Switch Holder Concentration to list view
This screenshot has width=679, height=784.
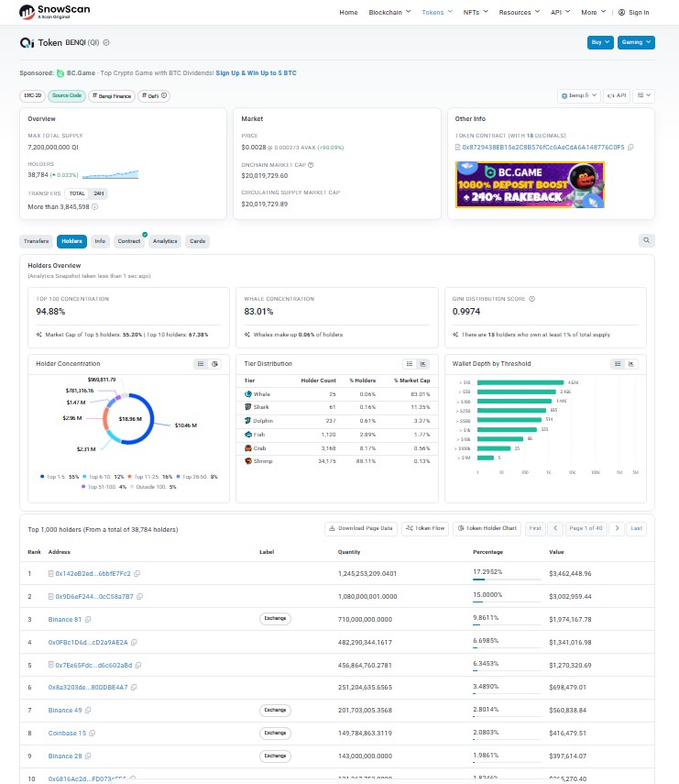(x=201, y=364)
